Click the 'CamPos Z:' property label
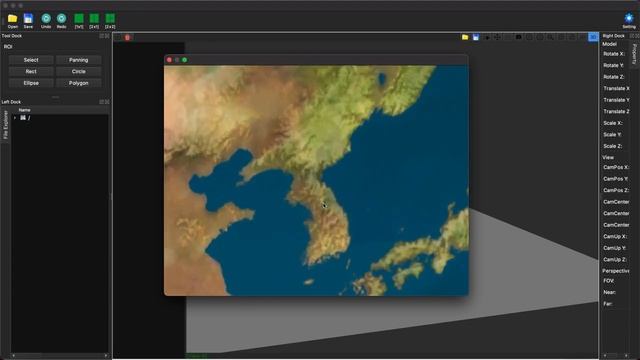Image resolution: width=640 pixels, height=360 pixels. coord(616,190)
